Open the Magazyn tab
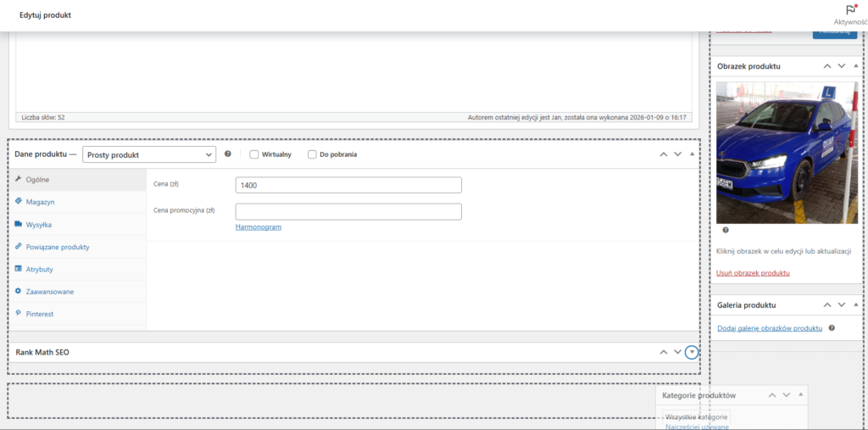This screenshot has width=868, height=430. point(40,202)
